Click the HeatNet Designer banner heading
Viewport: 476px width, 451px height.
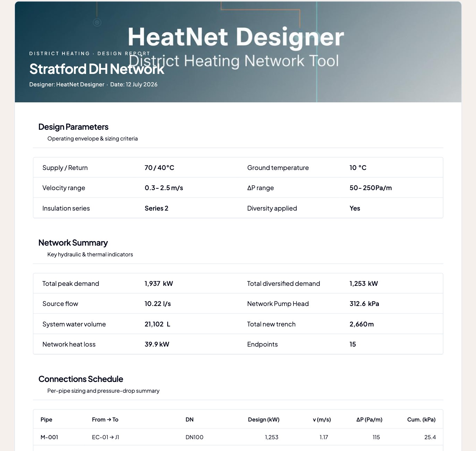pyautogui.click(x=236, y=37)
